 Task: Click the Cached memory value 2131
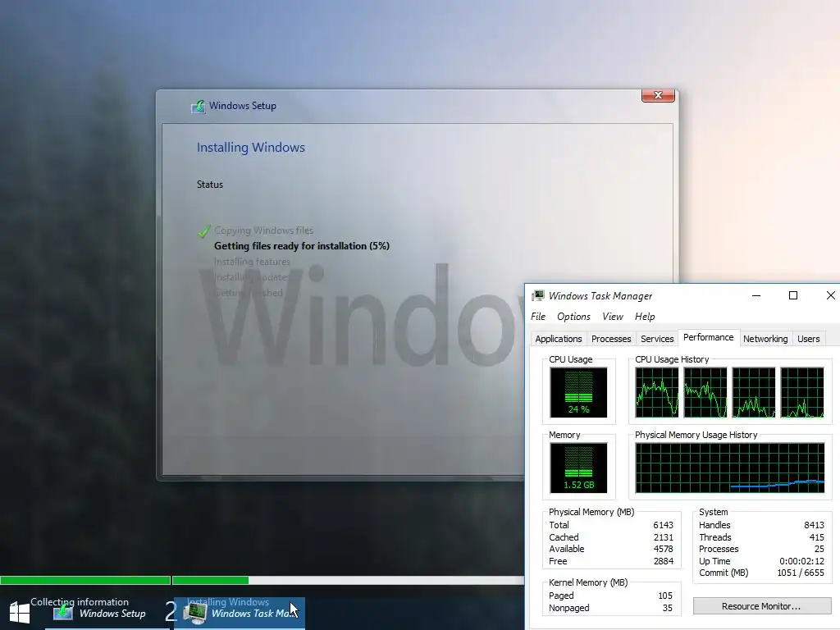pyautogui.click(x=663, y=537)
